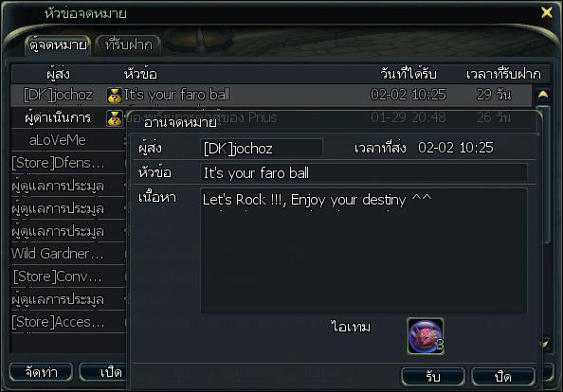This screenshot has width=563, height=392.
Task: Click the mailbox scroll down arrow
Action: coord(544,345)
